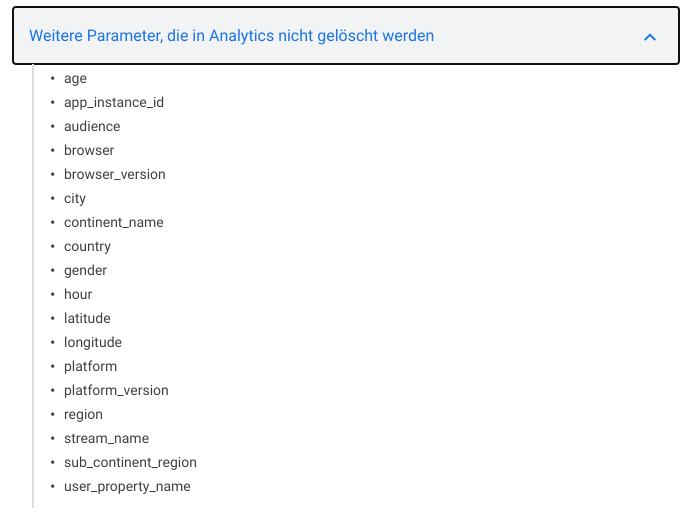Select the 'longitude' entry
The width and height of the screenshot is (698, 512).
pos(92,342)
